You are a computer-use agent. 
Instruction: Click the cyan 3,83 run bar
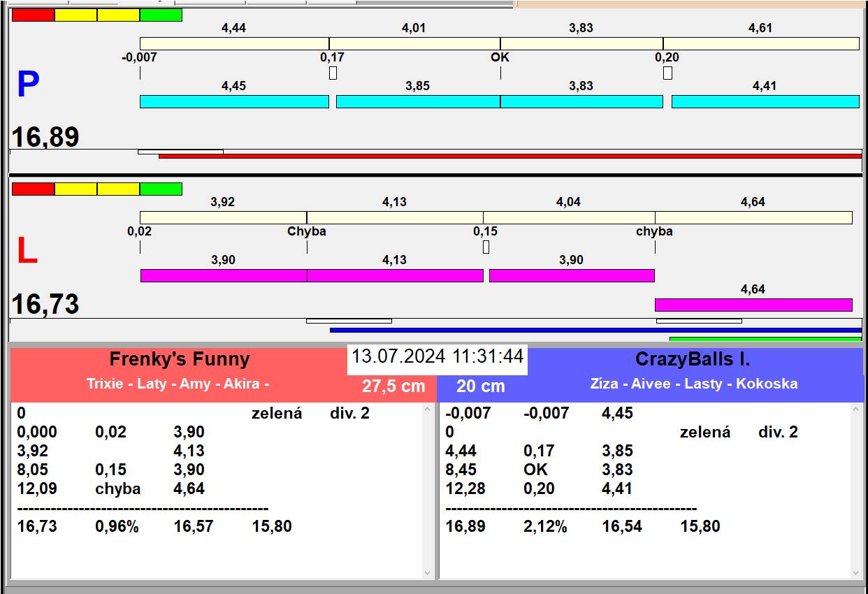pos(581,101)
